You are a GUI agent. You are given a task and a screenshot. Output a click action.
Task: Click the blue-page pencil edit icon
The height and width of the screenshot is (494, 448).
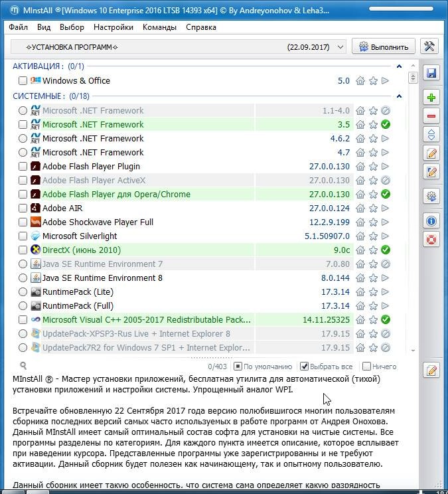click(x=431, y=172)
